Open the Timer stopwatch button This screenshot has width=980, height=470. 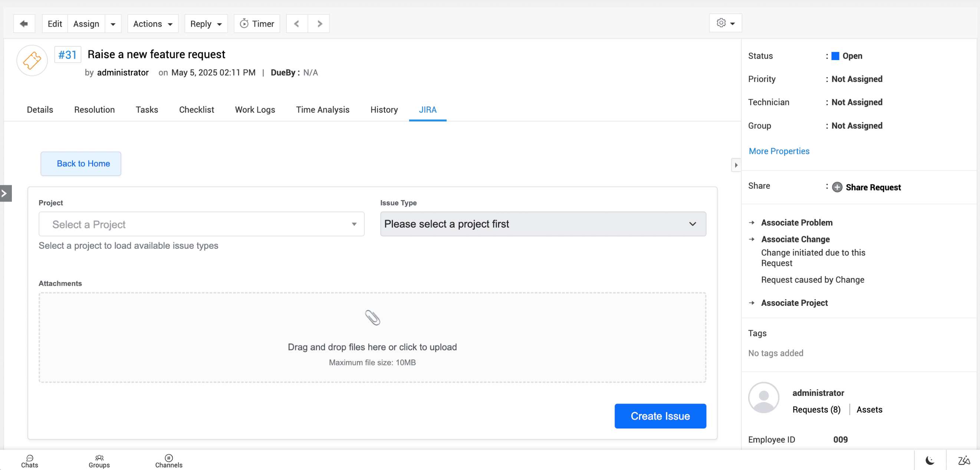(257, 24)
